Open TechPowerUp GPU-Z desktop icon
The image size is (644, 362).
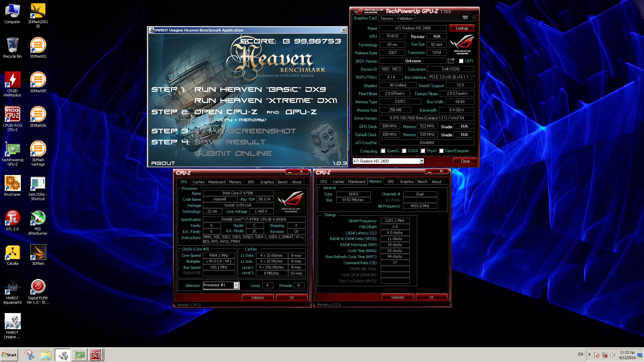coord(12,154)
